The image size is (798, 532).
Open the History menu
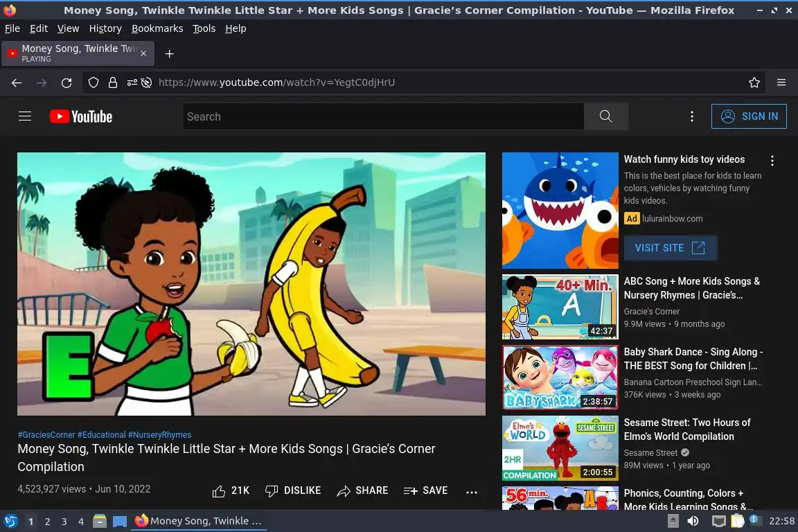[105, 28]
